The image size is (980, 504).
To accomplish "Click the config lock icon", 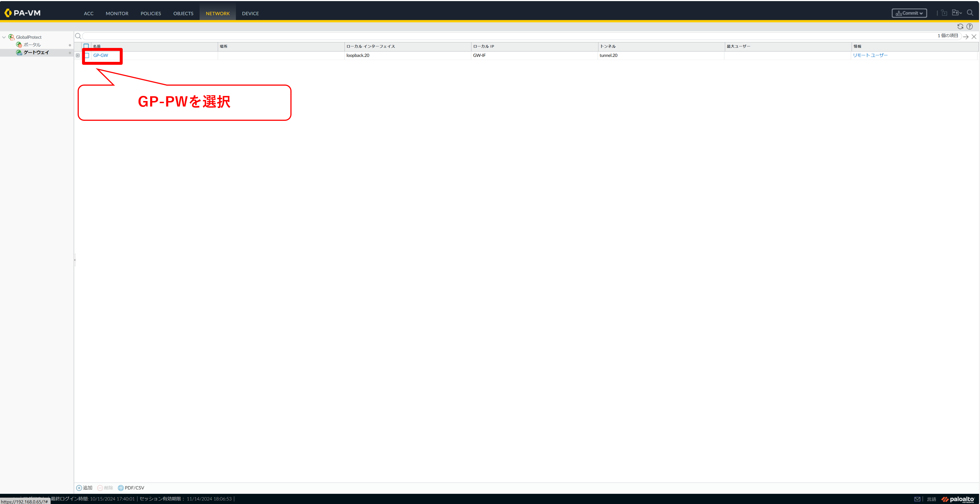I will [x=944, y=13].
